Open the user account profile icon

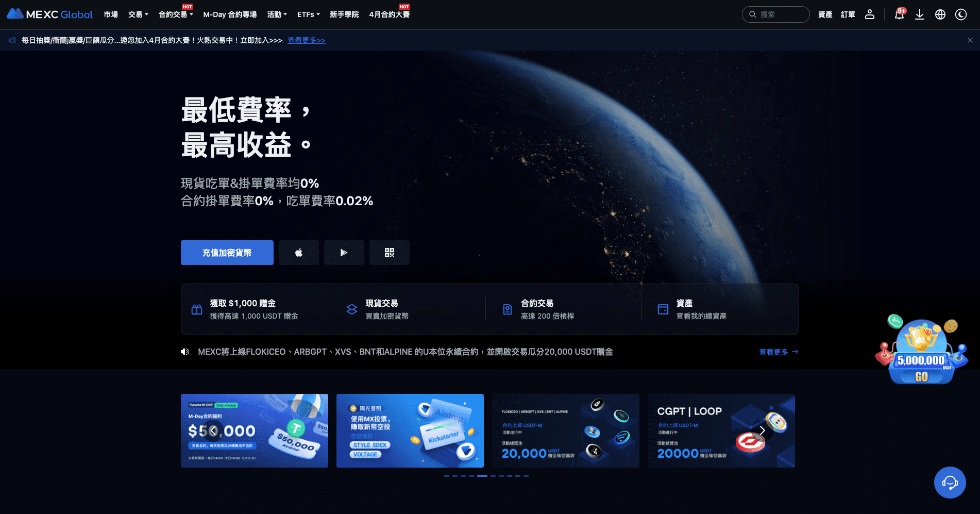[x=870, y=14]
